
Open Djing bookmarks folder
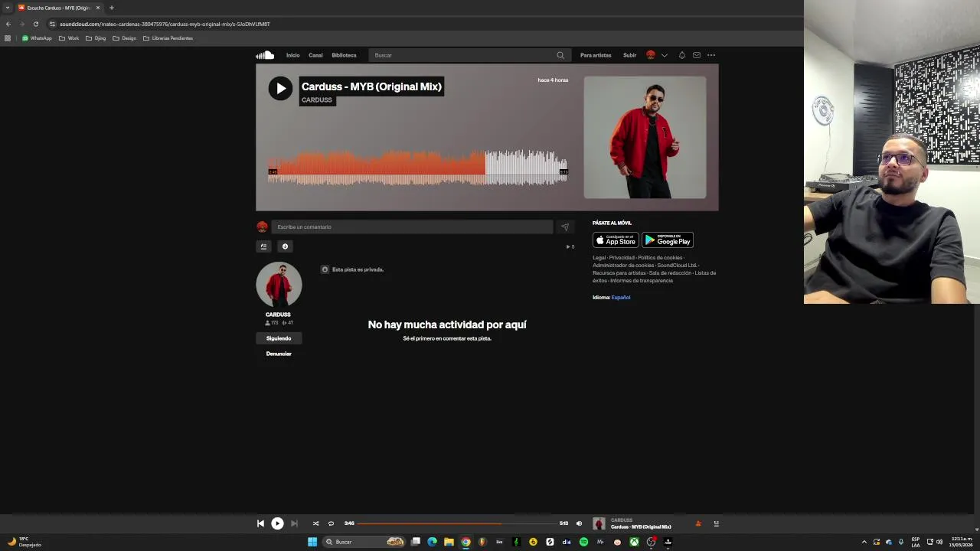(x=96, y=38)
